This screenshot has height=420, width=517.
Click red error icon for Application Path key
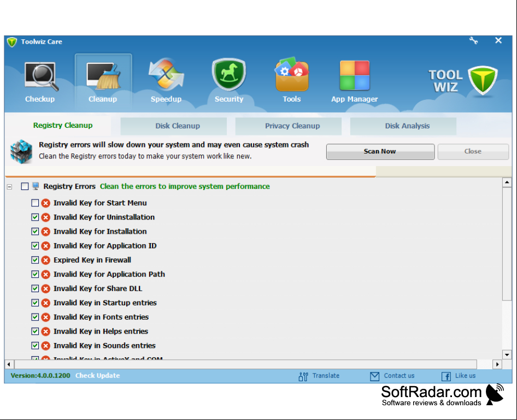point(46,274)
